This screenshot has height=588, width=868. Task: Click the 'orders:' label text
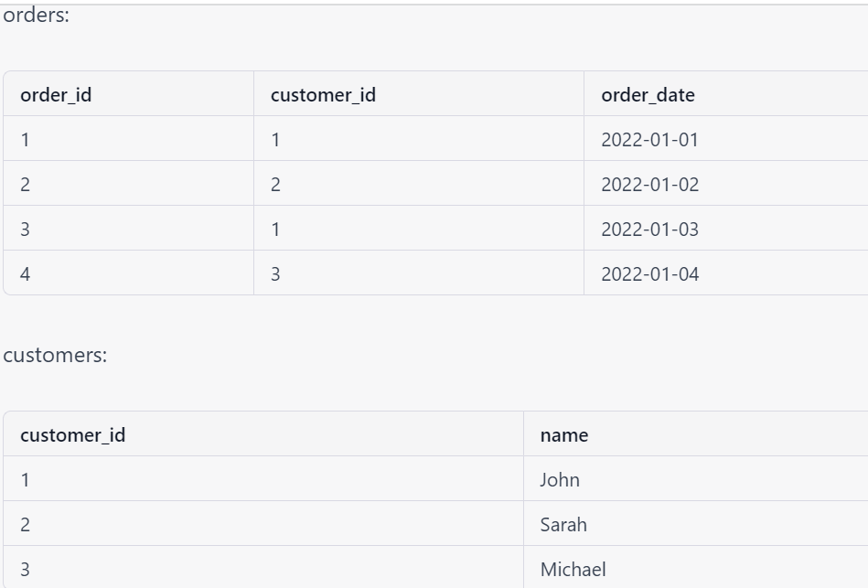pos(37,15)
